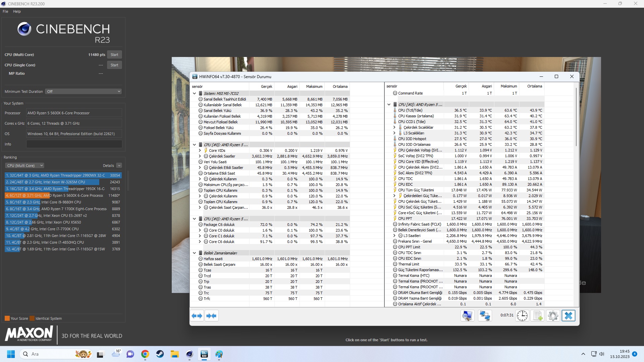The width and height of the screenshot is (644, 362).
Task: Start the CPU (Single Core) test
Action: tap(114, 65)
